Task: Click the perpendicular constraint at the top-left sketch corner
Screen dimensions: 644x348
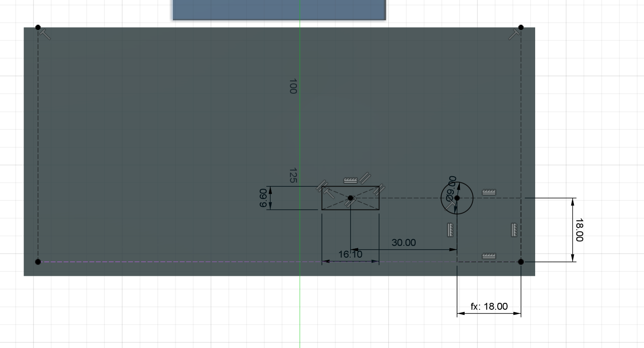Action: pyautogui.click(x=45, y=34)
